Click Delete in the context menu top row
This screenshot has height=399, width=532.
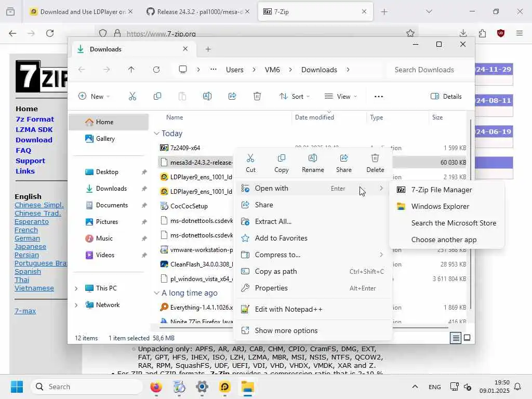click(375, 163)
